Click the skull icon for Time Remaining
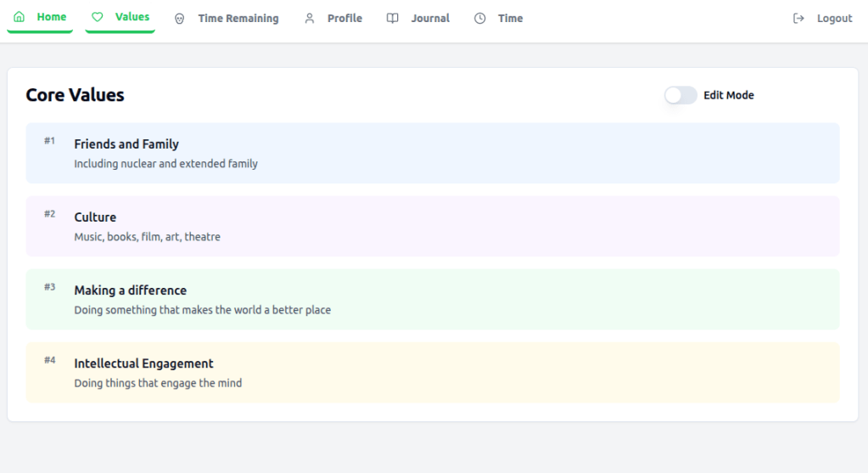The image size is (868, 473). click(179, 19)
